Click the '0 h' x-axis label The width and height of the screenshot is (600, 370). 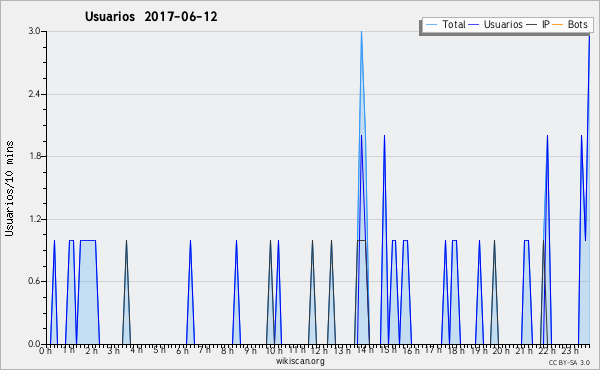click(45, 351)
